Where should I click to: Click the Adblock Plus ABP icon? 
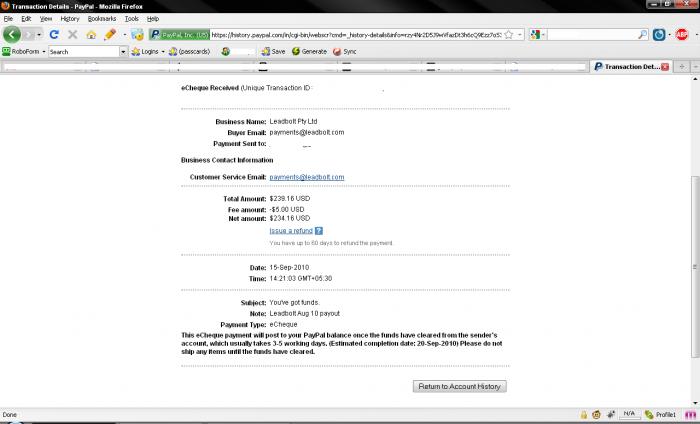(682, 34)
